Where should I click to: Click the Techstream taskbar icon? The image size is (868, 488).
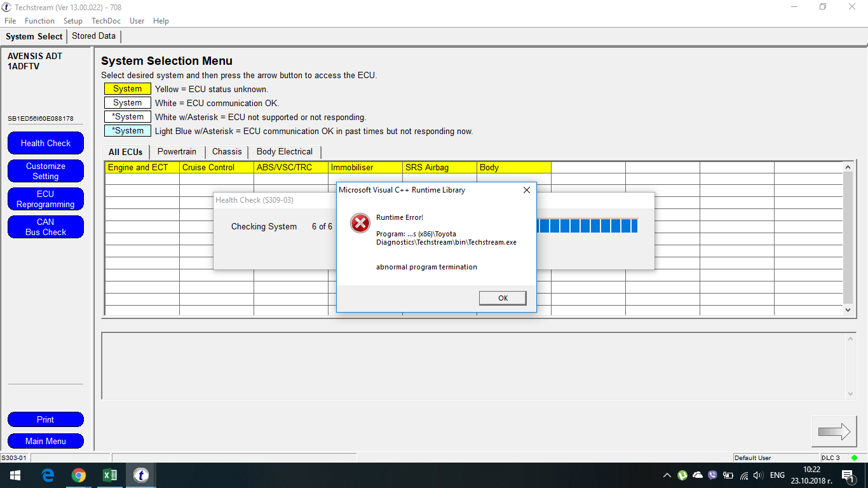pos(141,475)
